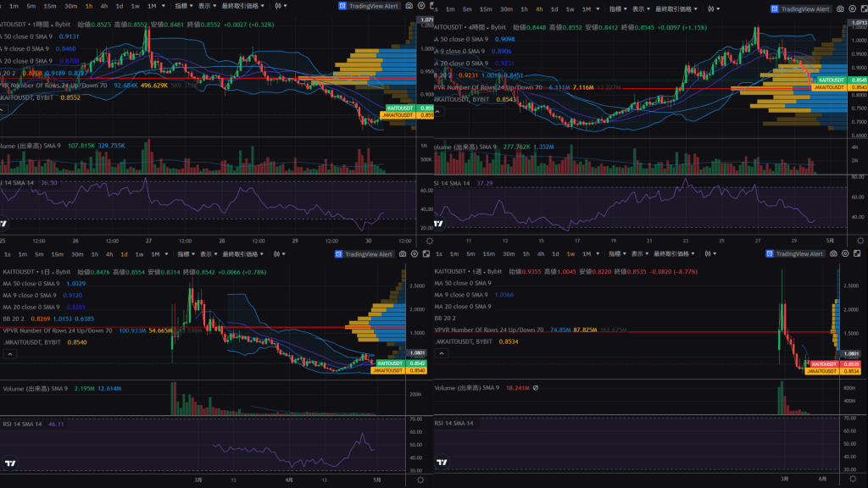868x488 pixels.
Task: Open 最終取引価格 dropdown on the 4-hour chart
Action: 676,8
